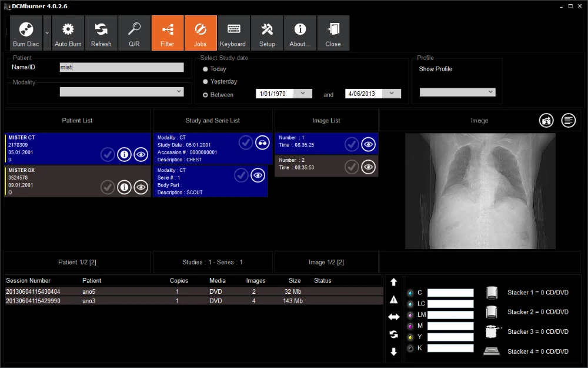This screenshot has height=368, width=588.
Task: Click the Burn Disc toolbar button
Action: 25,33
